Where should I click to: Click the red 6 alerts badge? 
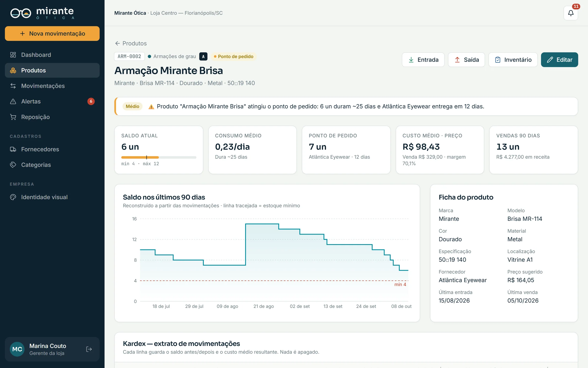pos(91,101)
